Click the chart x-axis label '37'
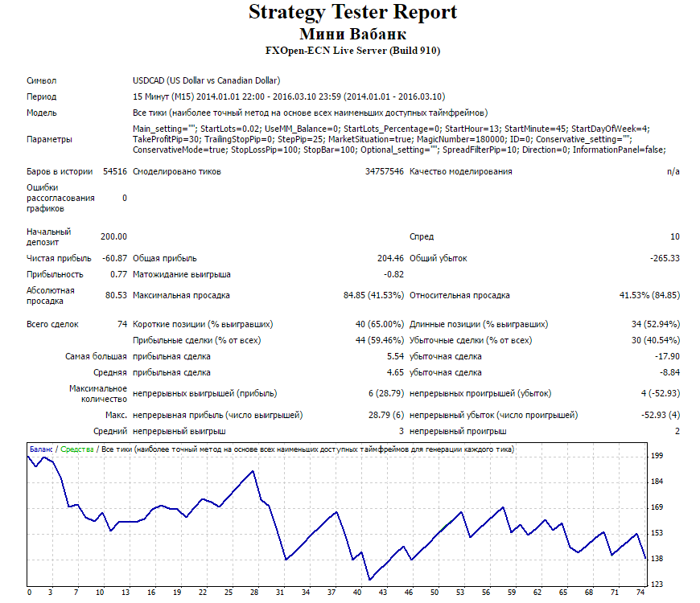This screenshot has width=700, height=603. point(331,593)
